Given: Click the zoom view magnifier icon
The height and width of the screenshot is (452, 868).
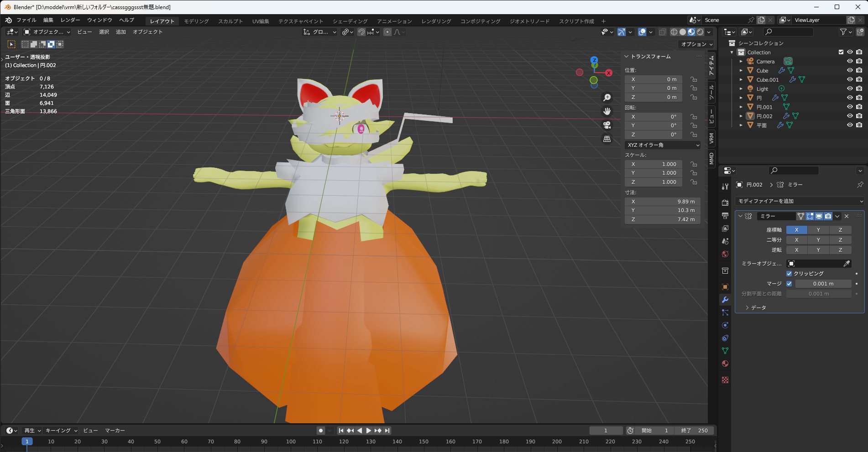Looking at the screenshot, I should (x=607, y=98).
